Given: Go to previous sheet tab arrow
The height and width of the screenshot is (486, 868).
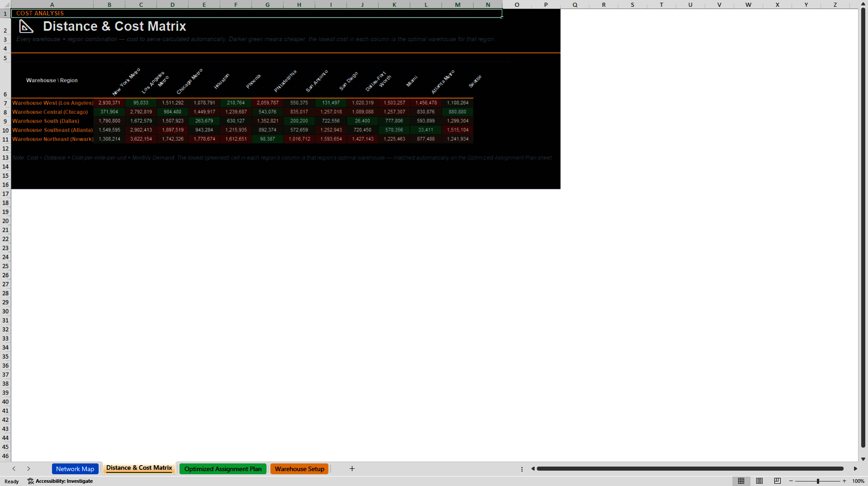Looking at the screenshot, I should [14, 469].
